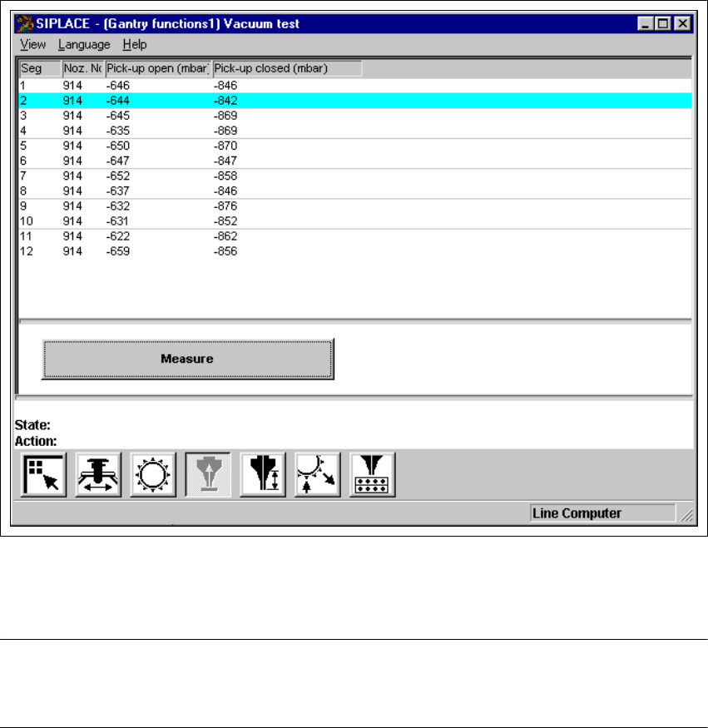
Task: Click the State: label
Action: [32, 425]
